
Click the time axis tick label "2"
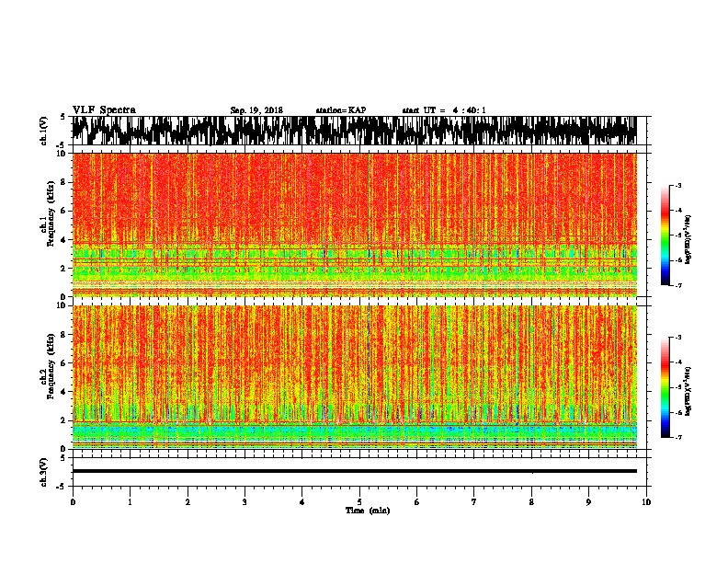[188, 502]
